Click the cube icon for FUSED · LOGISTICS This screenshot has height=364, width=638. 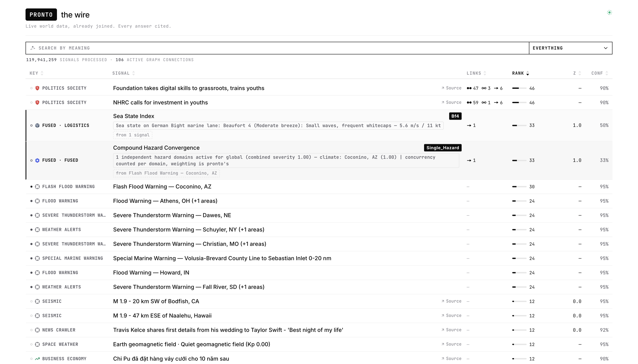pos(37,125)
